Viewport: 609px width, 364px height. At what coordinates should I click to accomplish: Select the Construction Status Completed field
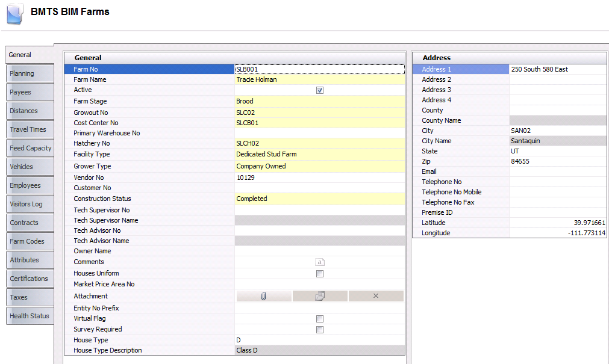(x=319, y=199)
